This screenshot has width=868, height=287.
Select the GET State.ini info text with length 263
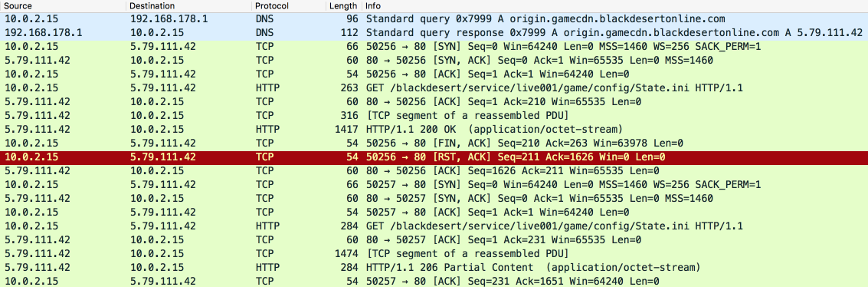(554, 88)
